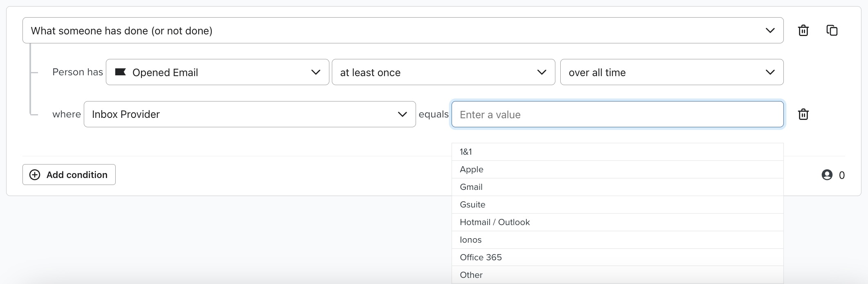Open the Inbox Provider property dropdown

tap(249, 114)
